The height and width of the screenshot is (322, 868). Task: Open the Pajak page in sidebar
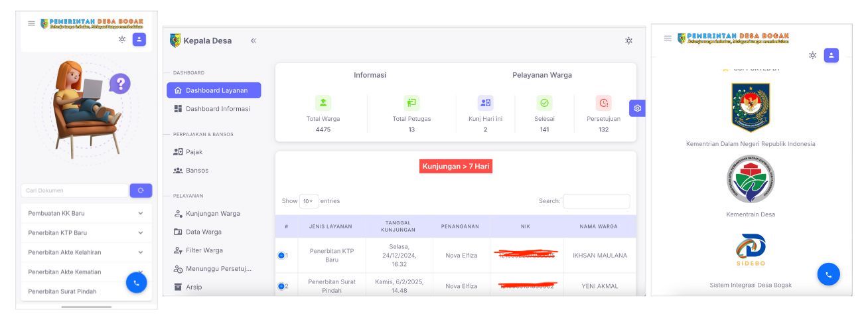point(194,152)
